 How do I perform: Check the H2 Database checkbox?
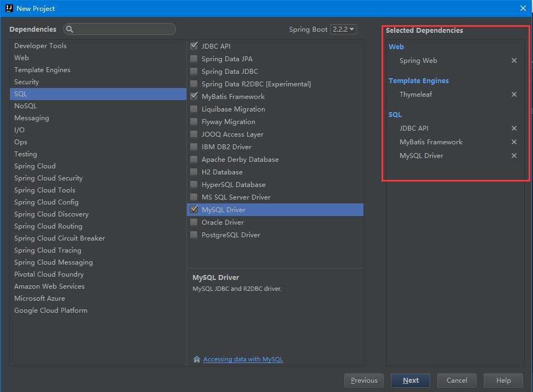tap(194, 172)
